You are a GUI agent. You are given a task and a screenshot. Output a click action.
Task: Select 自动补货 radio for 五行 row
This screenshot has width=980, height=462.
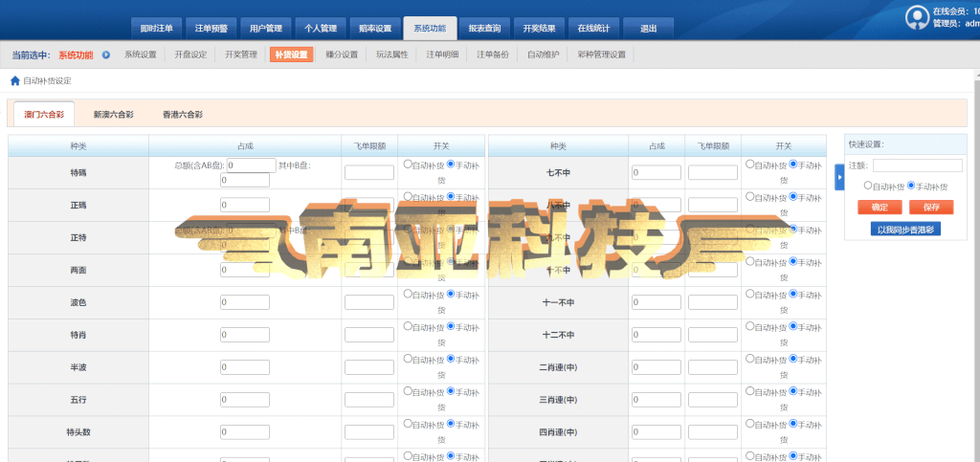[x=408, y=391]
